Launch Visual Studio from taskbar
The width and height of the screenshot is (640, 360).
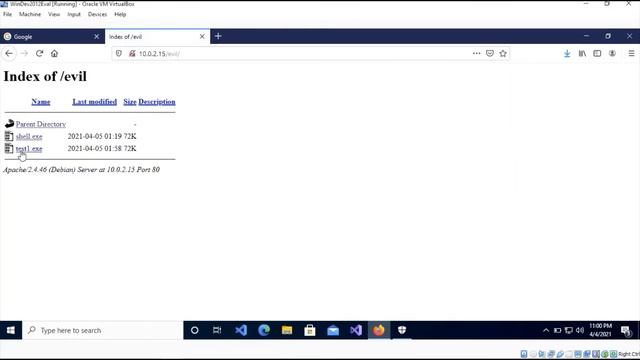tap(356, 330)
